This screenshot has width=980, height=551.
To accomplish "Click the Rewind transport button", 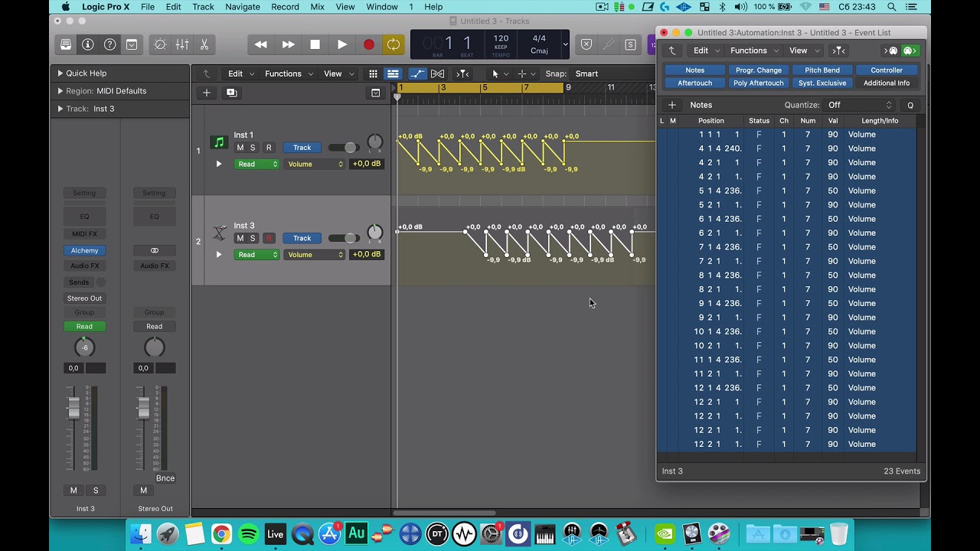I will pyautogui.click(x=261, y=44).
